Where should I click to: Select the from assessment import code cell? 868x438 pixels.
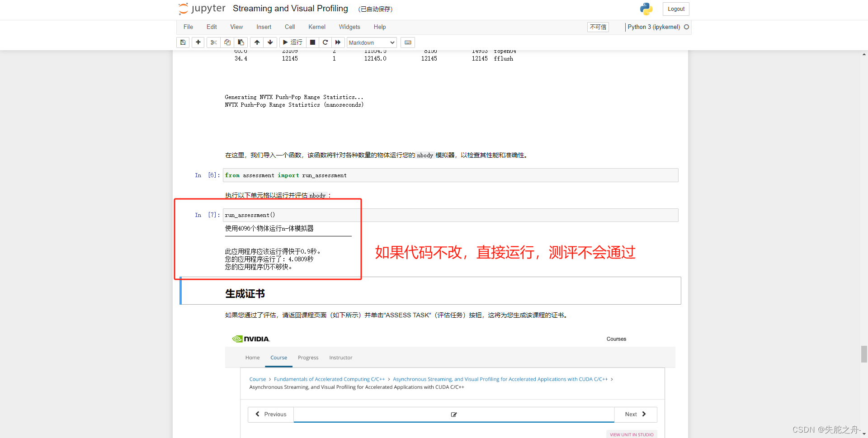[450, 175]
